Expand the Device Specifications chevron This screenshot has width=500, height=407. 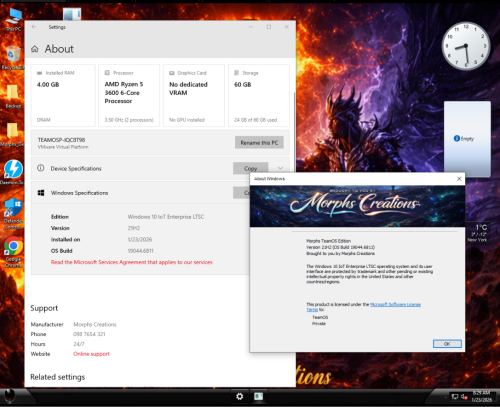coord(280,168)
